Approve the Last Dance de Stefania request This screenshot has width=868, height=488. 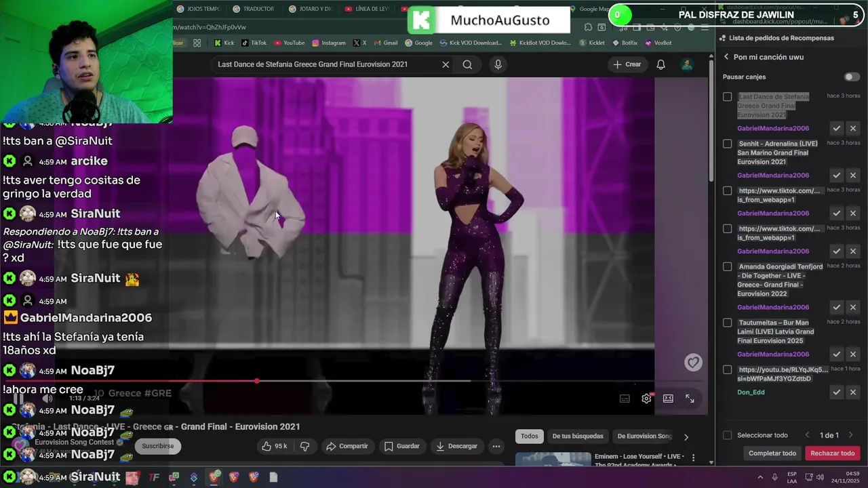tap(837, 129)
